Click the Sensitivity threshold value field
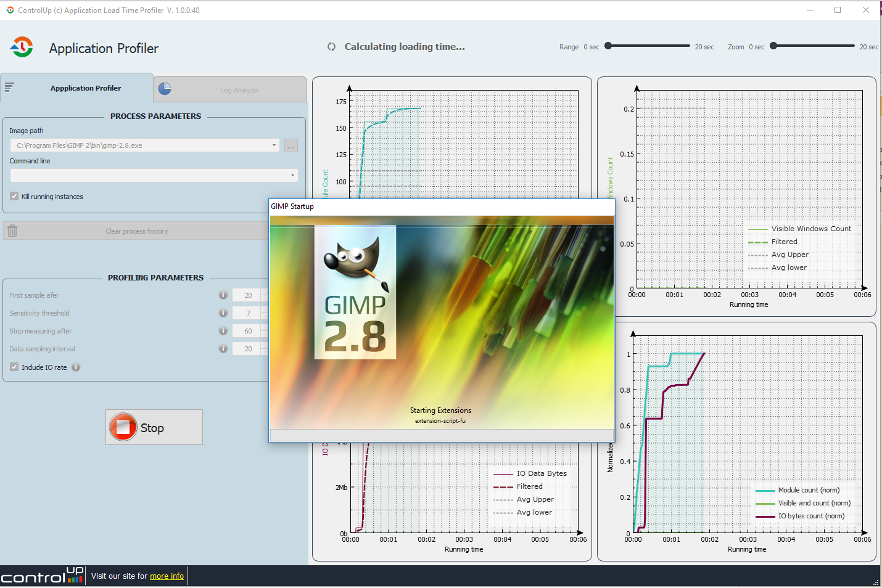Screen dimensions: 882x588 (248, 313)
